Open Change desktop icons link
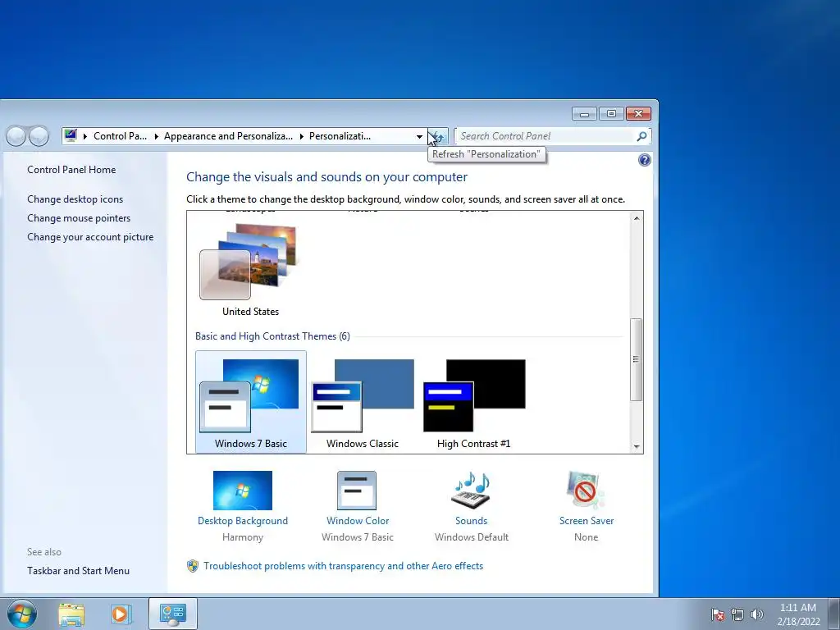 coord(75,199)
